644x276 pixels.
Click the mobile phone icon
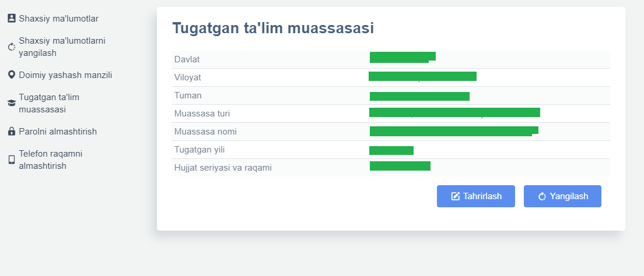coord(12,160)
